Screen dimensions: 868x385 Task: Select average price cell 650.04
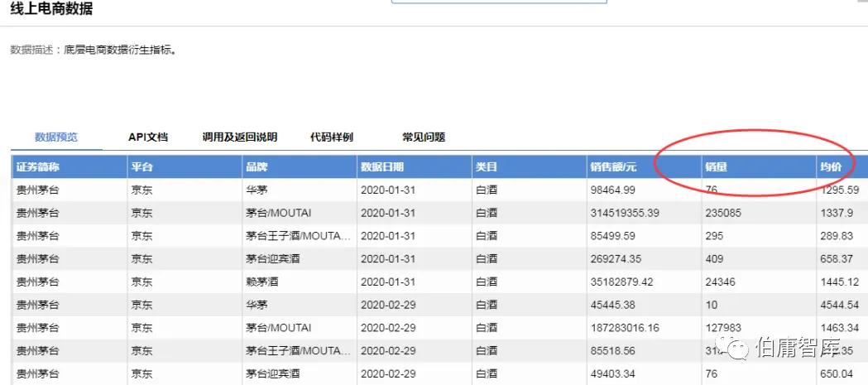coord(837,373)
